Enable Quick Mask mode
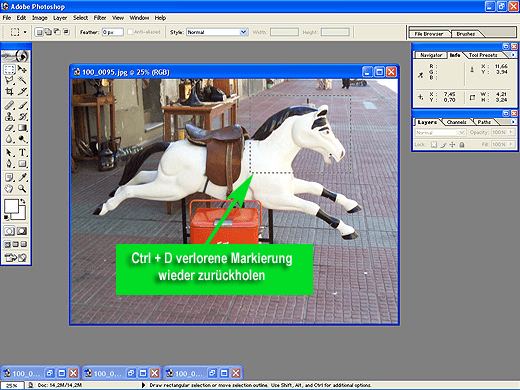Screen dimensions: 520x390 click(22, 231)
